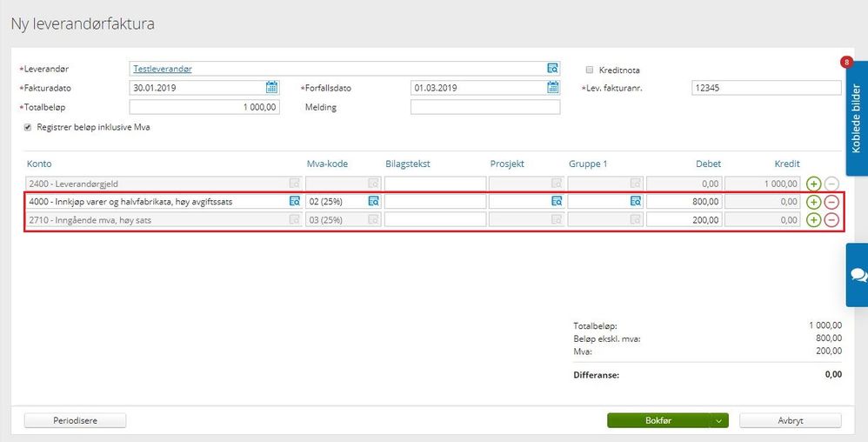Click the Kredit column header

click(787, 164)
